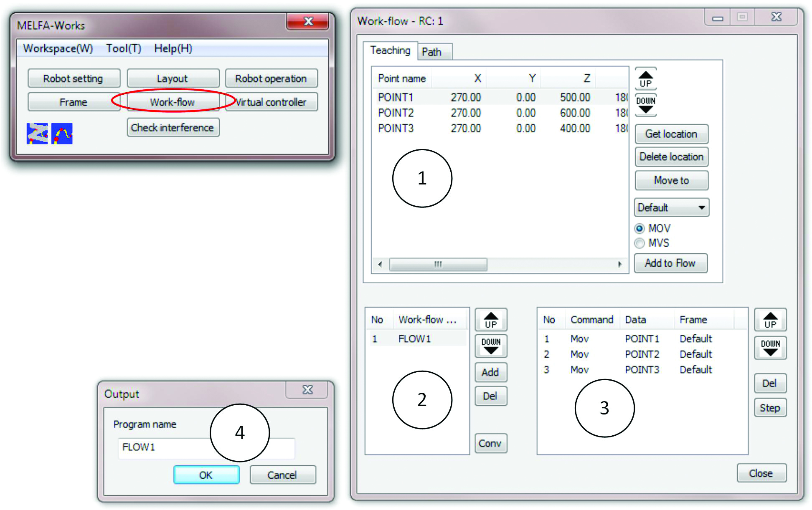The height and width of the screenshot is (510, 812).
Task: Click left arrow of point list scrollbar
Action: tap(380, 264)
